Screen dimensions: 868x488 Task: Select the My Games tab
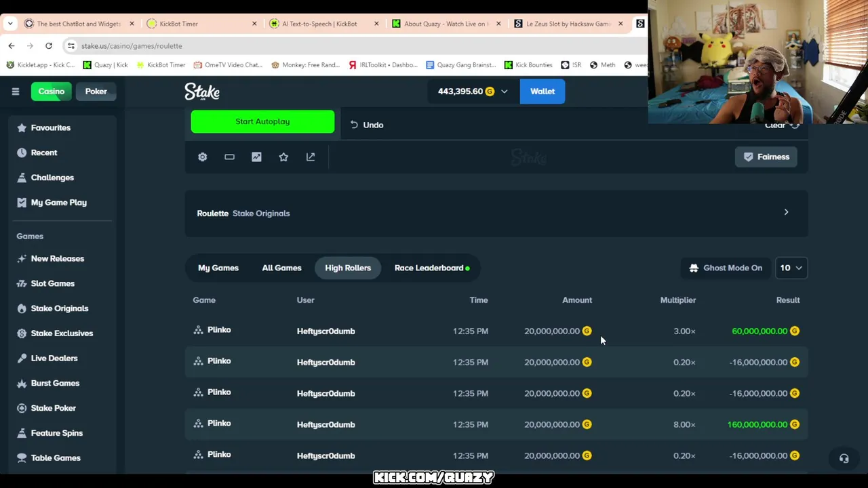218,268
